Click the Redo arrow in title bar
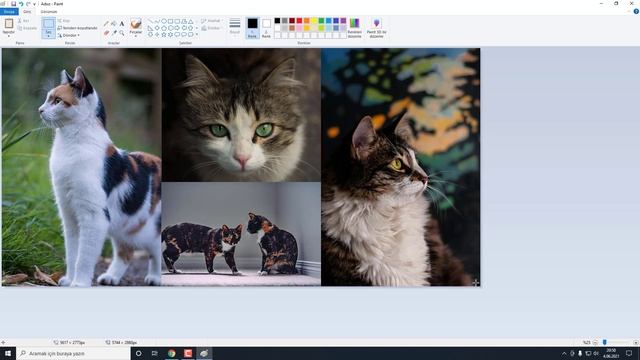 tap(28, 4)
